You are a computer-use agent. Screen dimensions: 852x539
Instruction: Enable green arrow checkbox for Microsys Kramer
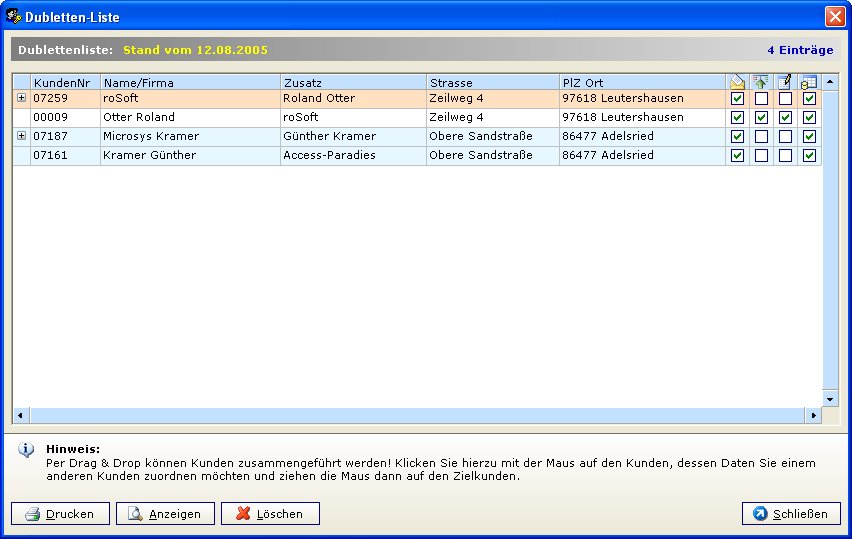click(x=761, y=136)
